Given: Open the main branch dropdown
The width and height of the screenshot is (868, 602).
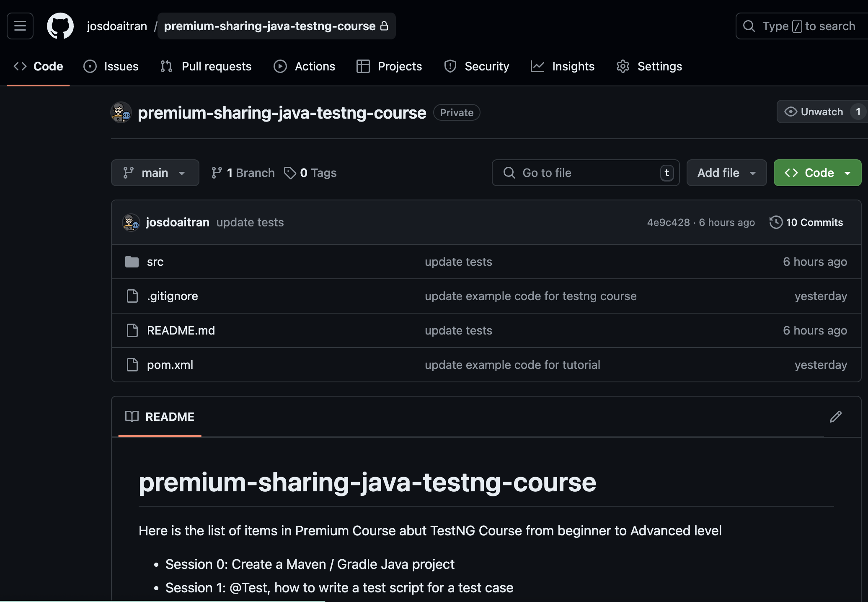Looking at the screenshot, I should [x=155, y=173].
